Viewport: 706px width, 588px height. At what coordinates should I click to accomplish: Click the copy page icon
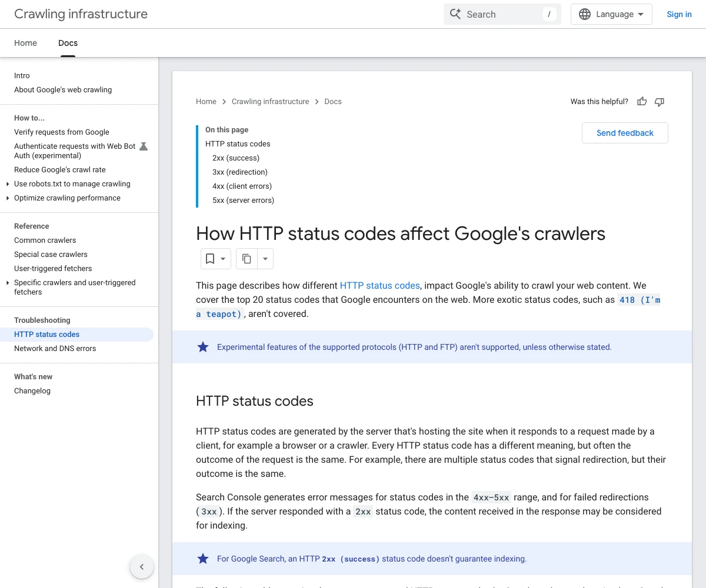(247, 259)
